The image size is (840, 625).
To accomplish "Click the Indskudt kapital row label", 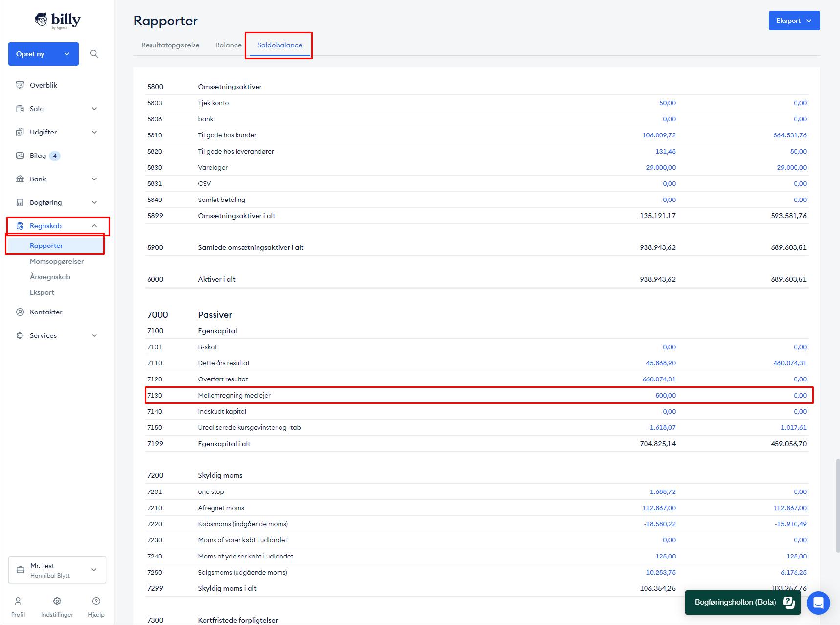I will tap(222, 411).
